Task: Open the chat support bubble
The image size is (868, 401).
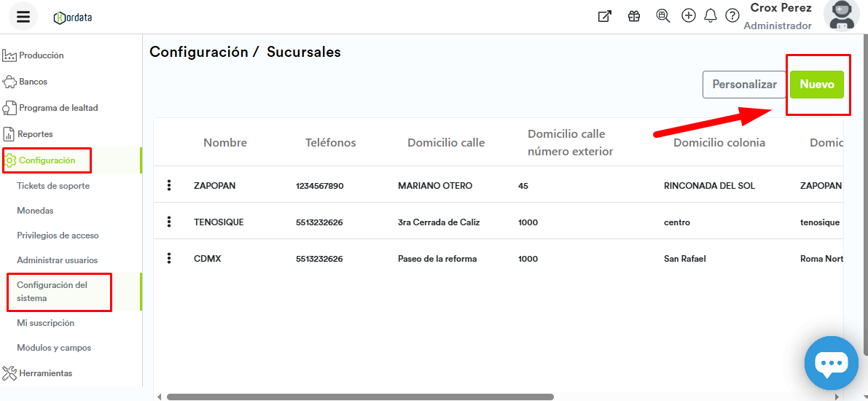Action: (831, 363)
